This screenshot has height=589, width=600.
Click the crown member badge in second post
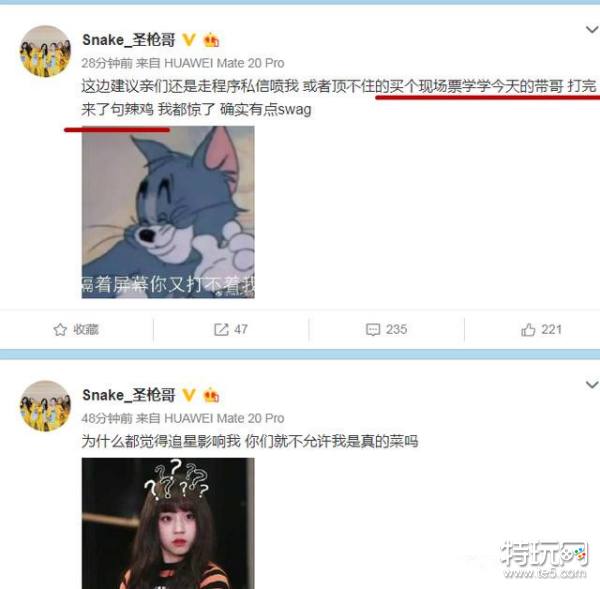pos(211,395)
